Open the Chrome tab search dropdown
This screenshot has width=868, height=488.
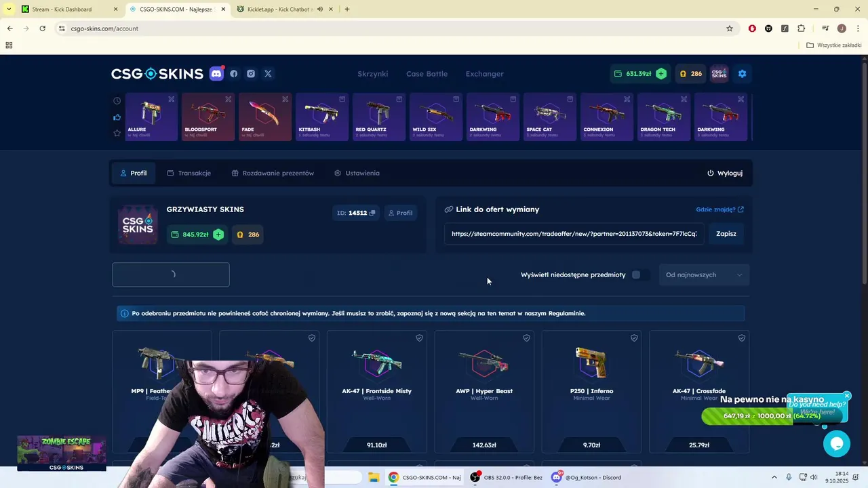click(x=9, y=9)
